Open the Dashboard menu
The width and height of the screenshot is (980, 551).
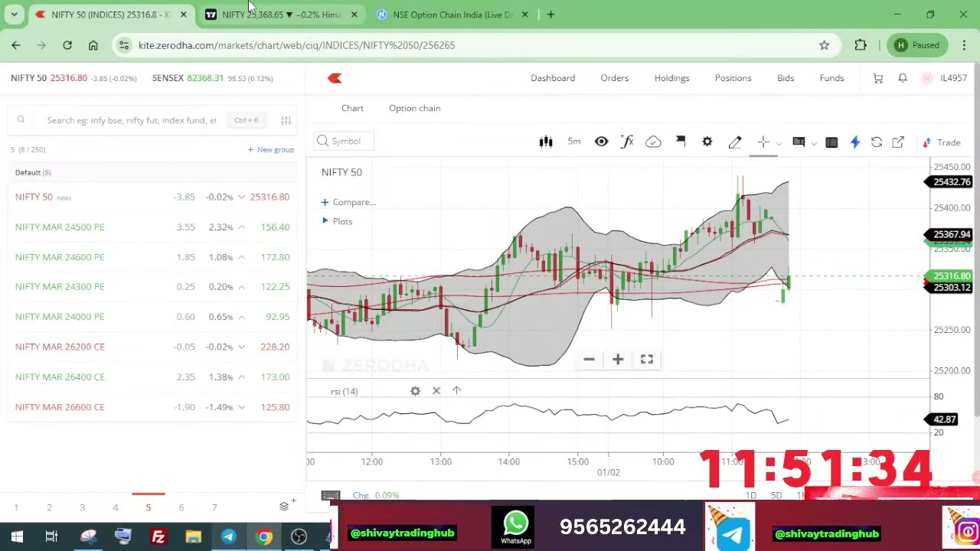[x=553, y=78]
